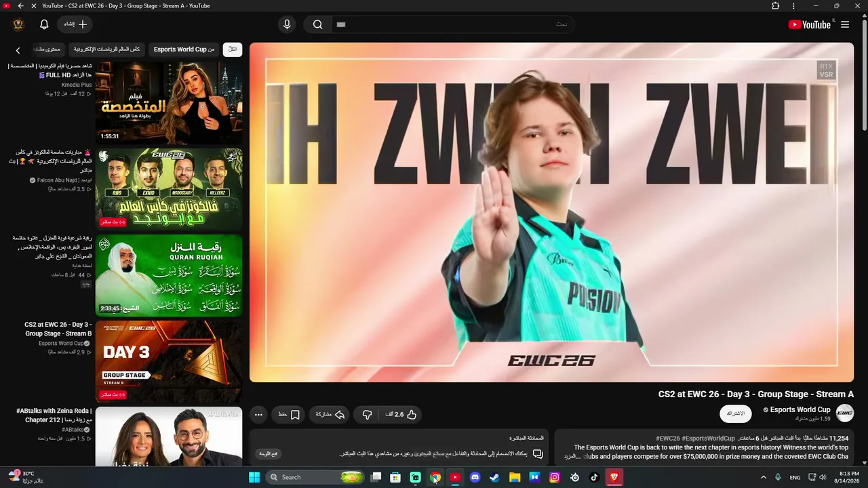Select the "كأس العالم للرياضات الإلكترونية" chip
Viewport: 868px width, 488px height.
[107, 49]
